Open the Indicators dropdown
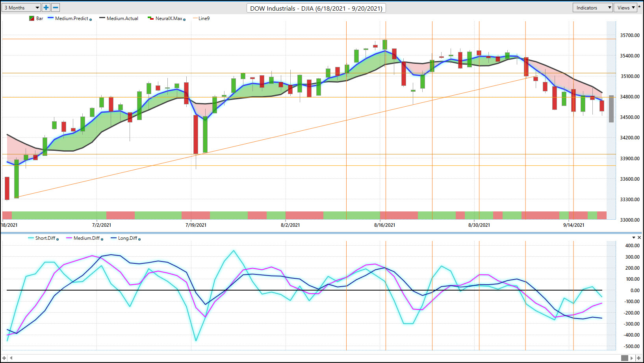 592,7
